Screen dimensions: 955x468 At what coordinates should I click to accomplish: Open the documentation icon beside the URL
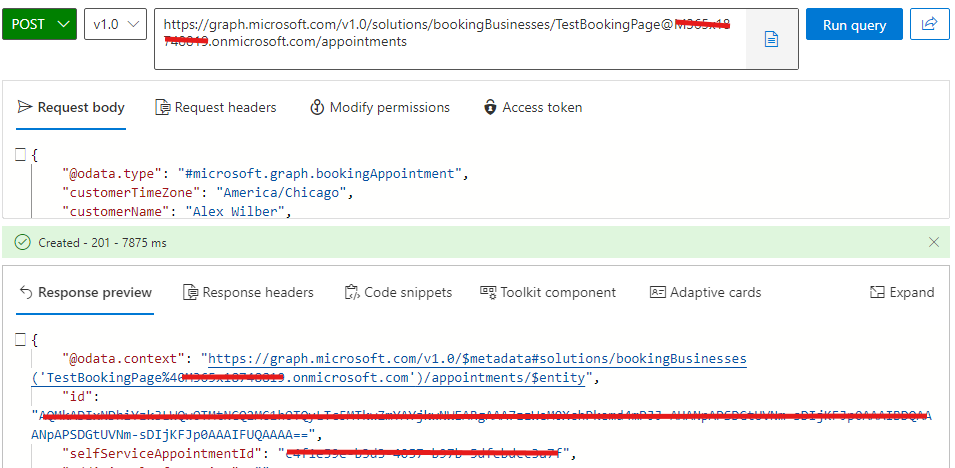tap(772, 40)
